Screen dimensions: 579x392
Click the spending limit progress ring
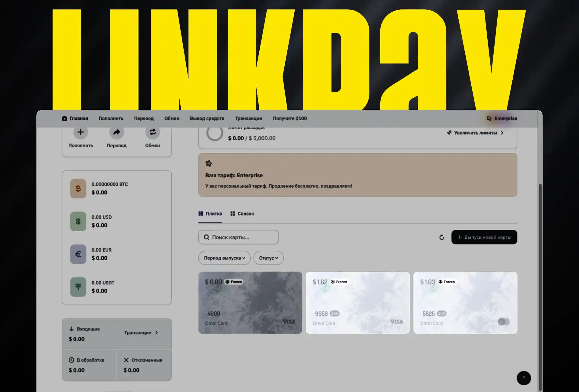click(x=214, y=133)
